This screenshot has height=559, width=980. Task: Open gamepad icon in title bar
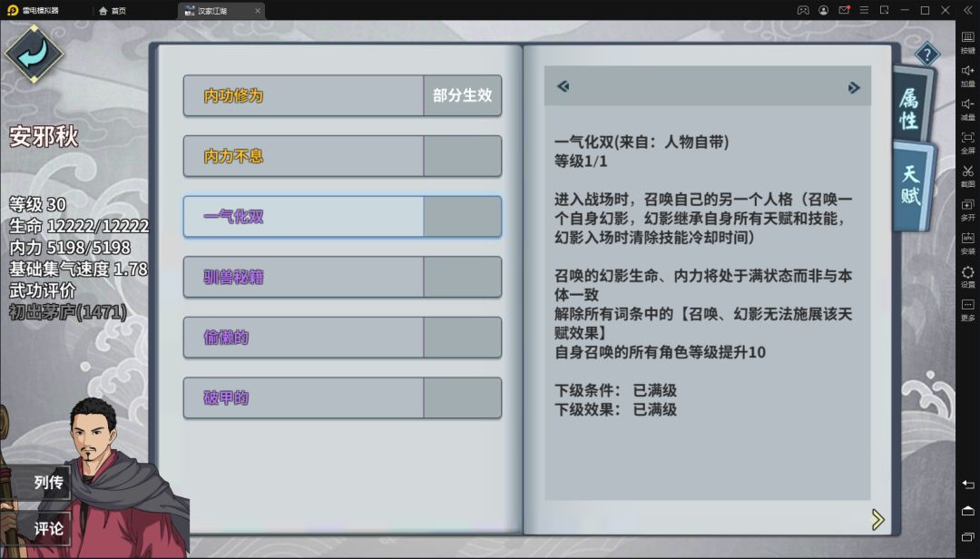point(803,10)
